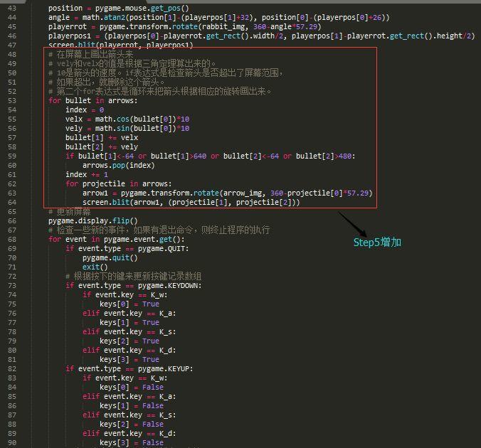Click 'velx = math.cos' line
Viewport: 481px width, 448px height.
click(127, 119)
